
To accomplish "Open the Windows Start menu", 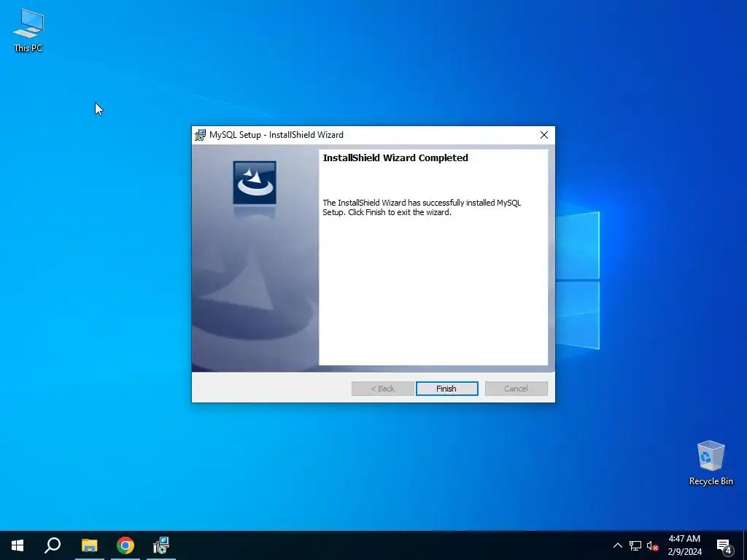I will point(18,545).
